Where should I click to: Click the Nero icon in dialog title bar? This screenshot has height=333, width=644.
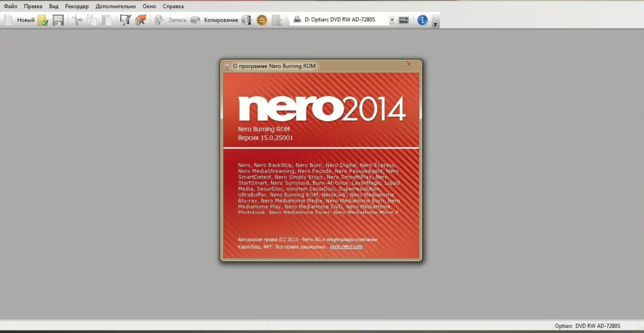[x=227, y=66]
